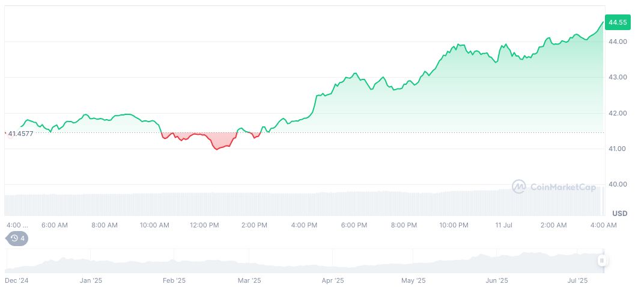
Task: Select Jan '25 in the navigator timeline
Action: 91,280
